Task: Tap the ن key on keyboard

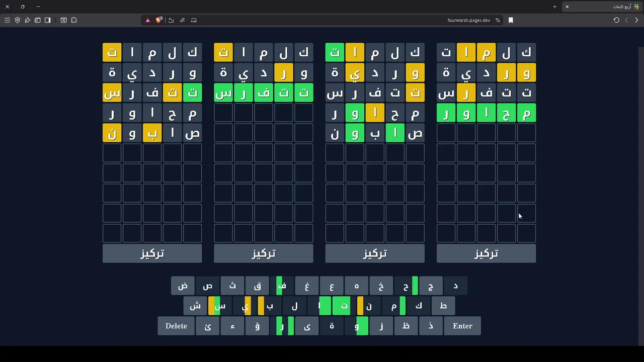Action: pyautogui.click(x=369, y=306)
